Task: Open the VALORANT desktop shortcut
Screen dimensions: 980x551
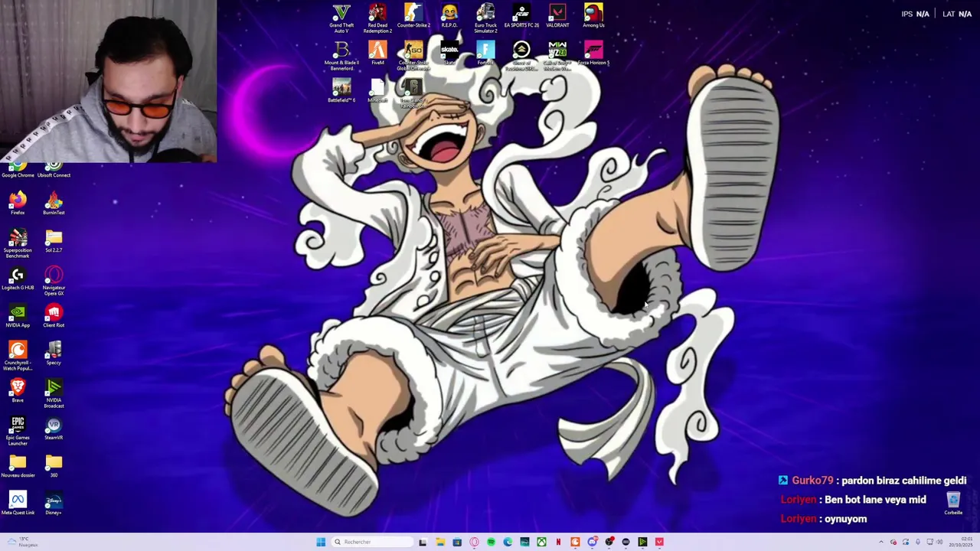Action: click(557, 17)
